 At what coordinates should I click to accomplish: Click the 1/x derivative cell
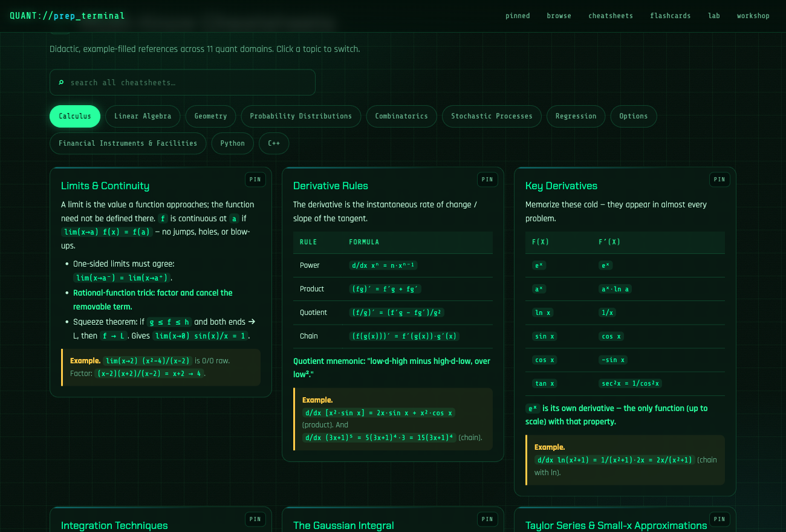point(608,313)
